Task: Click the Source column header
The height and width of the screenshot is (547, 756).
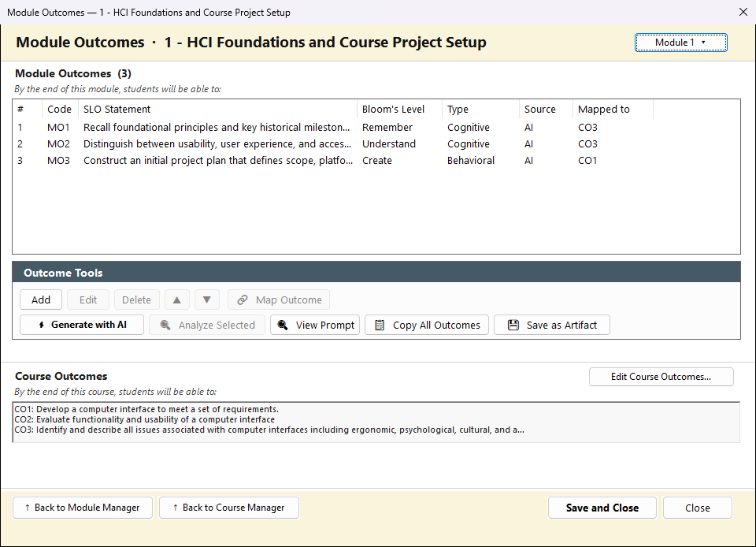Action: (x=546, y=109)
